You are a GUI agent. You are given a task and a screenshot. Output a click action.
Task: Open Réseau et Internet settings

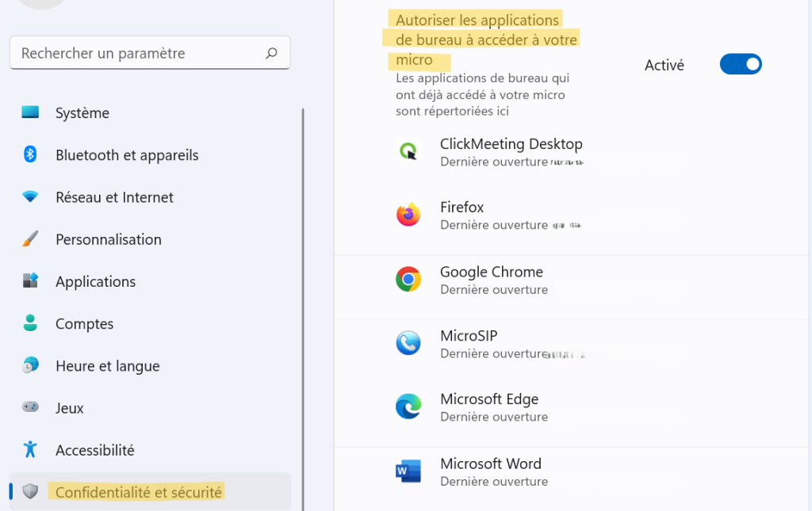click(150, 197)
